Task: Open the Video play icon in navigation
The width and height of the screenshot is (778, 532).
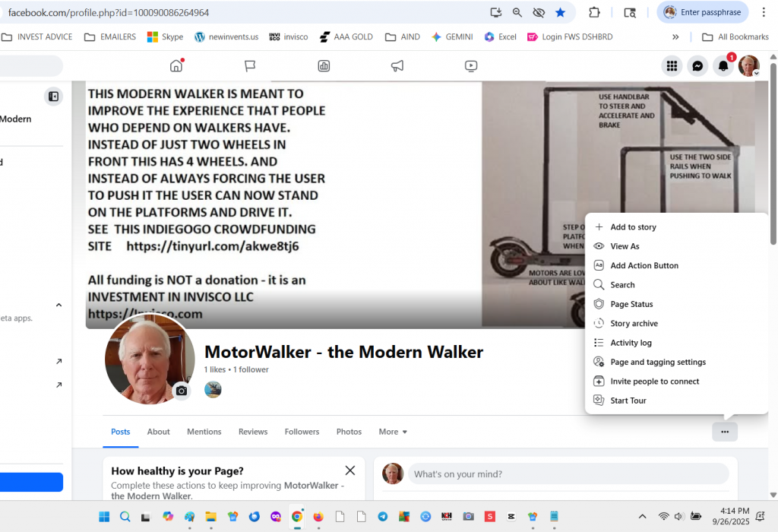Action: pos(471,66)
